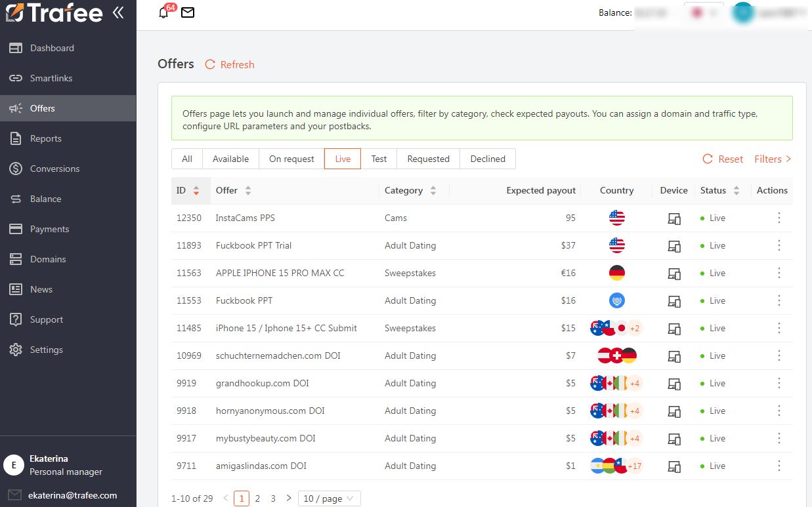The image size is (812, 507).
Task: Open the Offers sidebar menu item
Action: [x=68, y=108]
